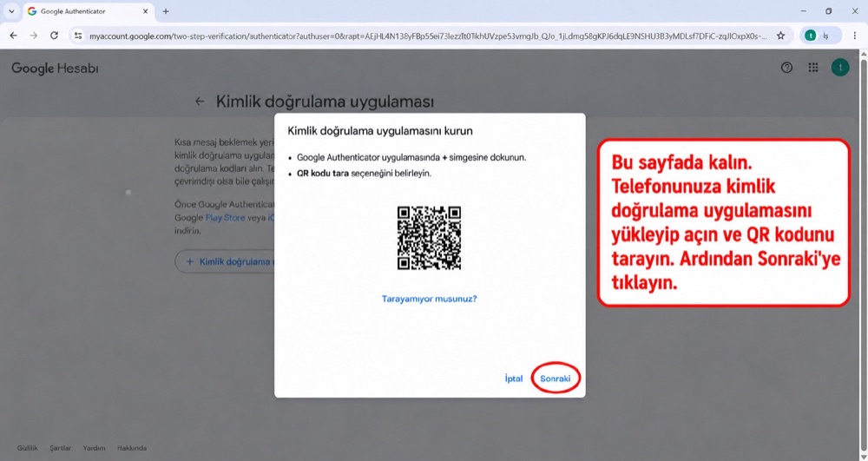This screenshot has width=868, height=461.
Task: Open the Google account avatar
Action: [840, 68]
